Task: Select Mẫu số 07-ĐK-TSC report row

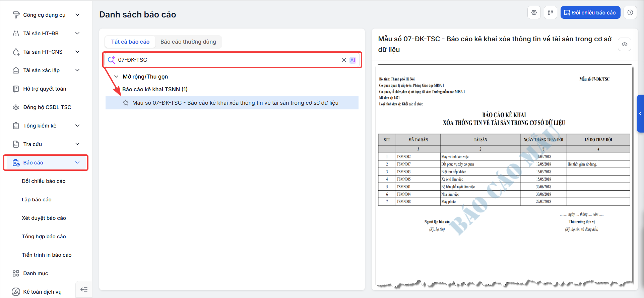Action: pos(232,103)
